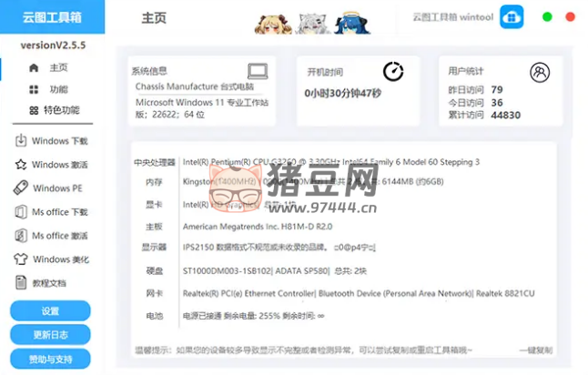This screenshot has height=375, width=588.
Task: Click the 一键复制 copy link
Action: pyautogui.click(x=536, y=350)
